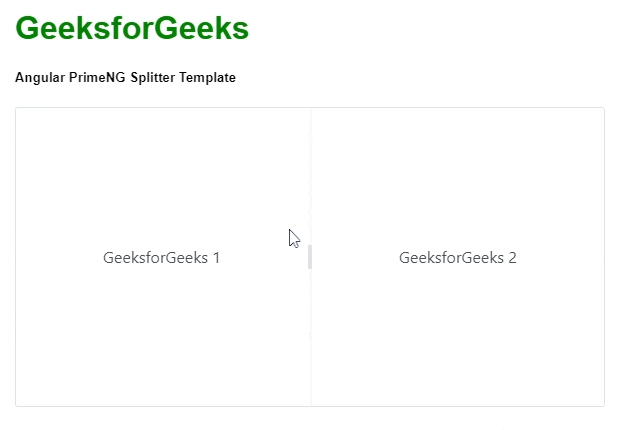This screenshot has width=623, height=430.
Task: Select the GeeksforGeeks 2 panel label
Action: [457, 258]
